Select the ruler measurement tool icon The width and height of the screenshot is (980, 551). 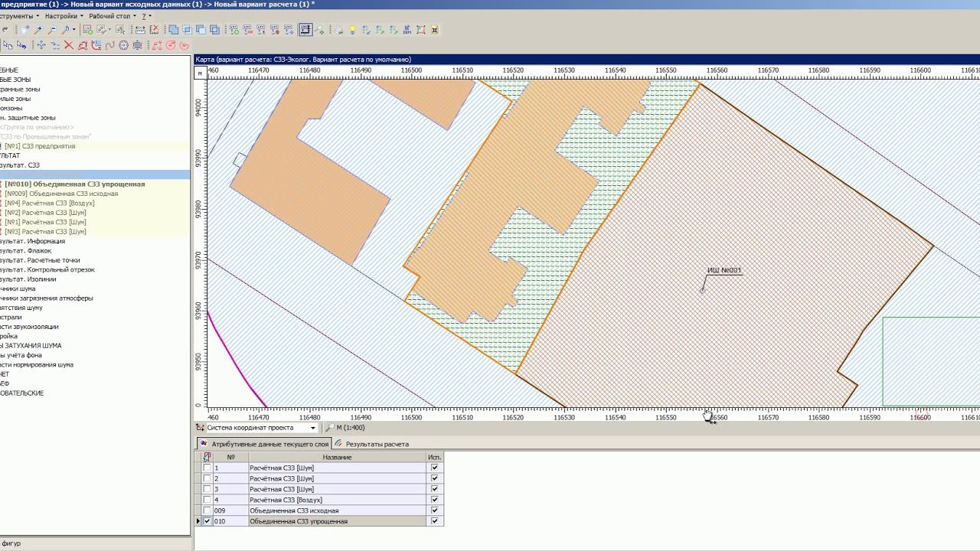coord(140,30)
